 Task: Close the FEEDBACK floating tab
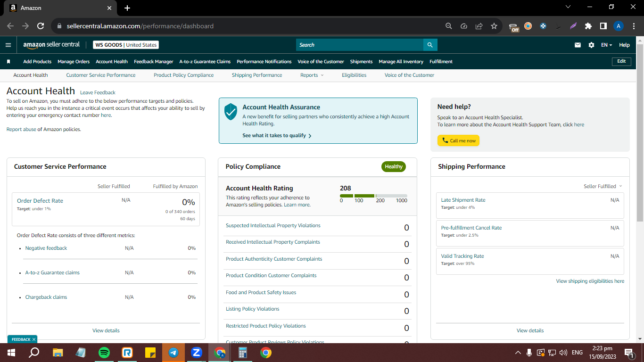[34, 339]
